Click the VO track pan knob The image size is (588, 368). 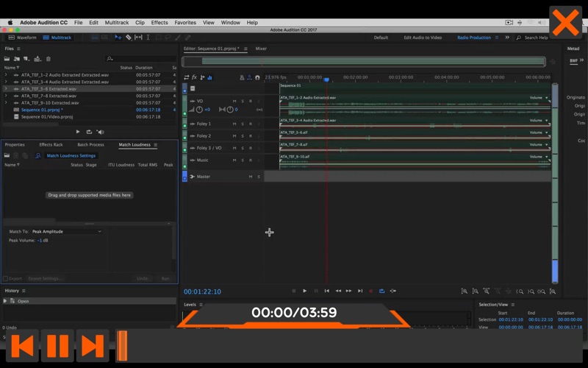pyautogui.click(x=230, y=110)
